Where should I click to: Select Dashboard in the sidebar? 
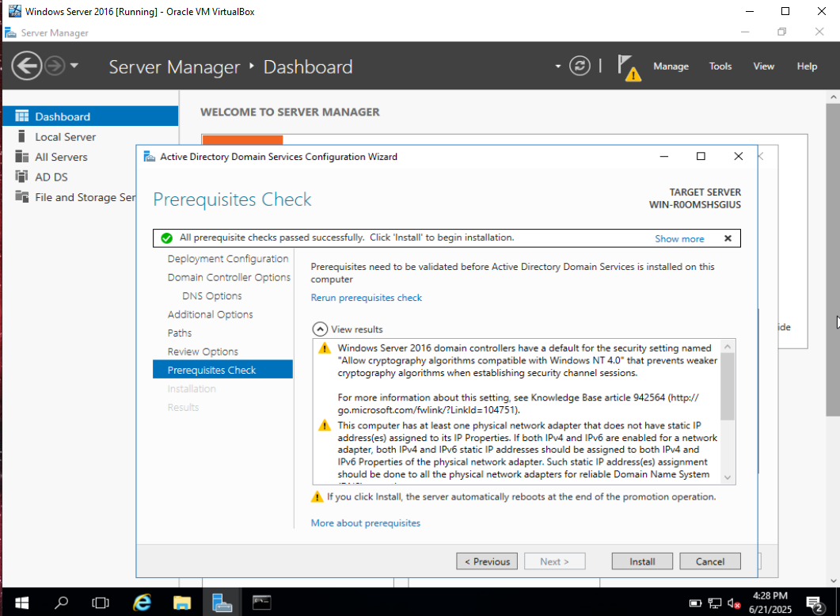(x=90, y=116)
